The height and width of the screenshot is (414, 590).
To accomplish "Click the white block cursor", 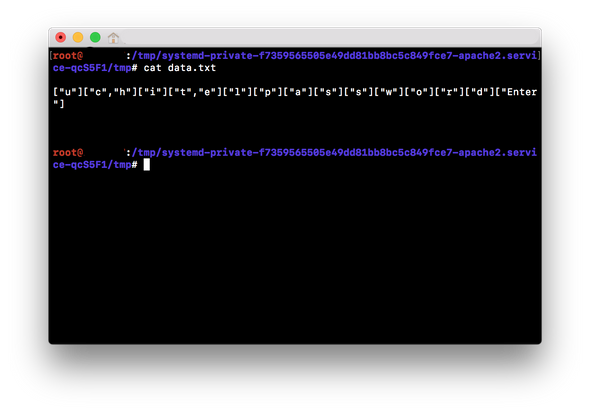I will click(x=147, y=164).
